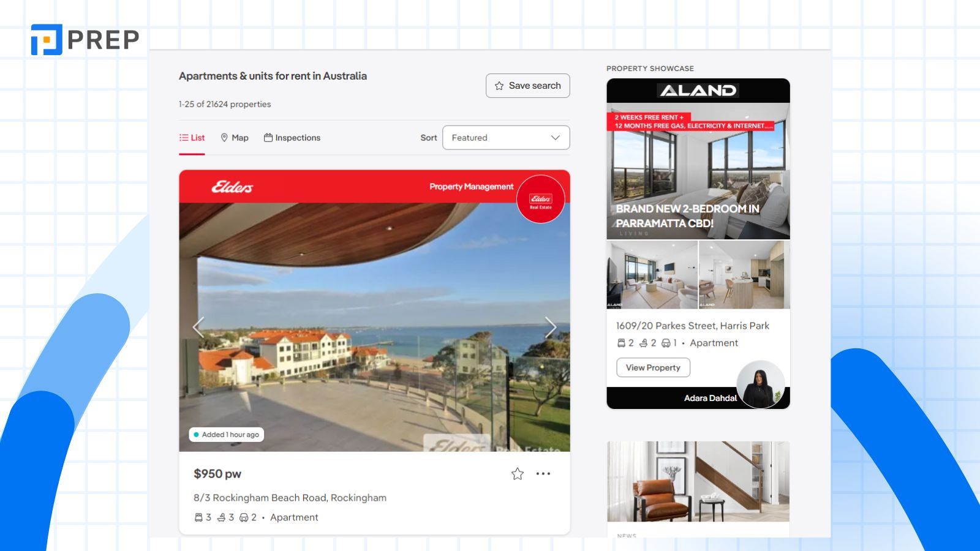The width and height of the screenshot is (980, 551).
Task: Open 1609/20 Parkes Street, Harris Park address
Action: (x=692, y=326)
